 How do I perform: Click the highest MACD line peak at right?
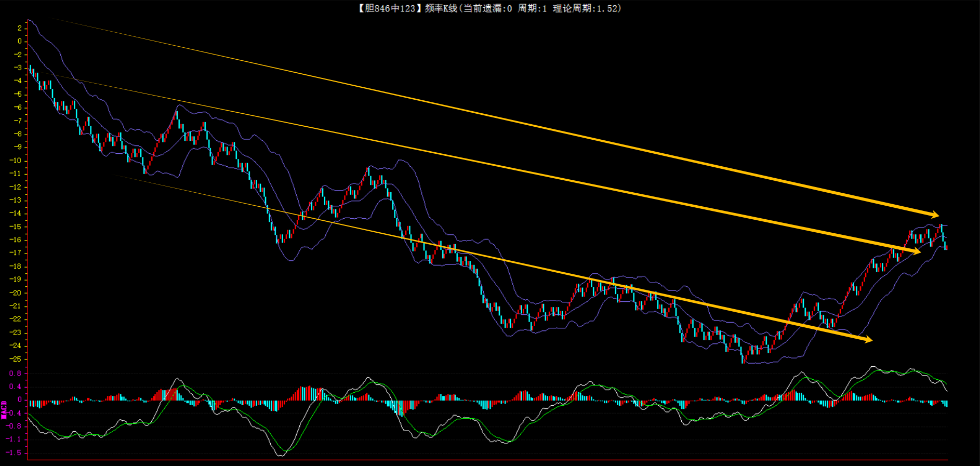pyautogui.click(x=873, y=367)
